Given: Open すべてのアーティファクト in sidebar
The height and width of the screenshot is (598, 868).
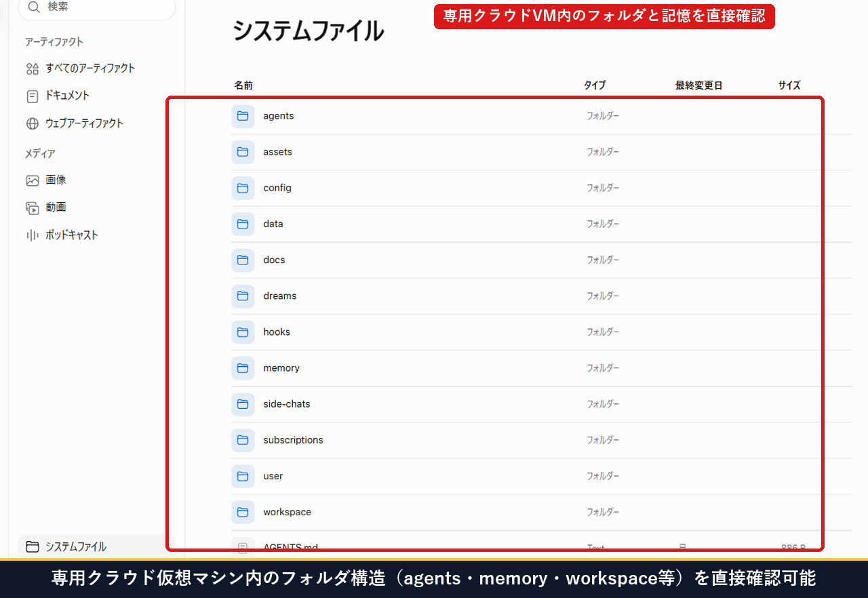Looking at the screenshot, I should tap(91, 68).
